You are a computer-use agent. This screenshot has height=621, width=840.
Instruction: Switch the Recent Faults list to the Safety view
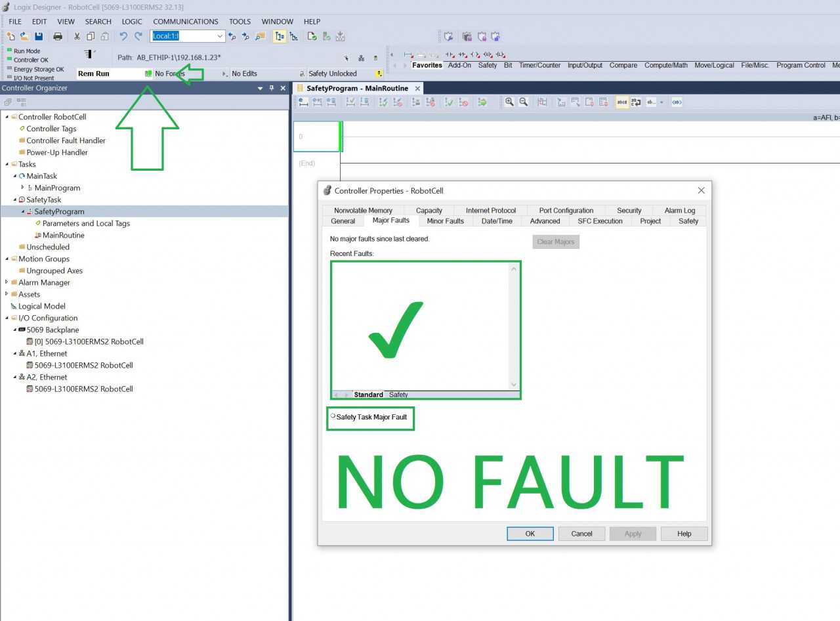pos(398,395)
